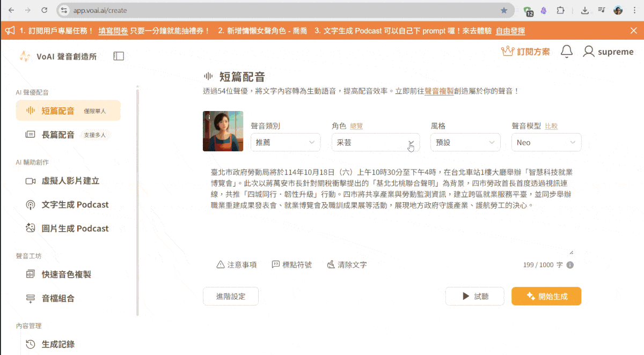Open 標點符號 punctuation helper
This screenshot has width=644, height=355.
pyautogui.click(x=291, y=264)
